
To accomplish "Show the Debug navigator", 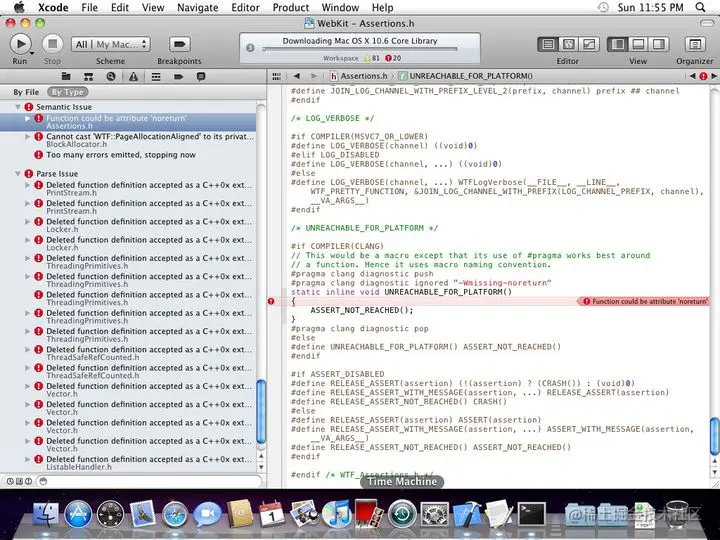I will coord(156,76).
